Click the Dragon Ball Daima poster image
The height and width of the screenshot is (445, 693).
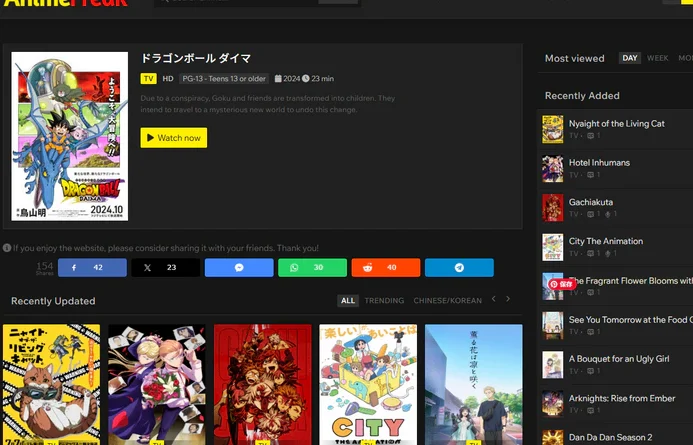70,136
